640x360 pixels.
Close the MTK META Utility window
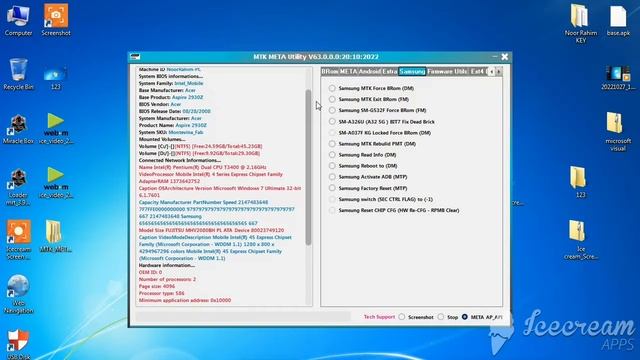pyautogui.click(x=504, y=57)
